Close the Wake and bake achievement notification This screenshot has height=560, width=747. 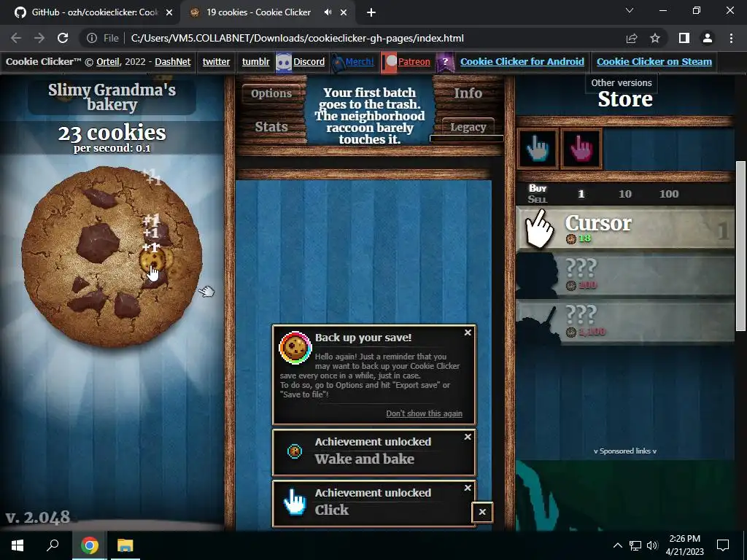pos(468,437)
